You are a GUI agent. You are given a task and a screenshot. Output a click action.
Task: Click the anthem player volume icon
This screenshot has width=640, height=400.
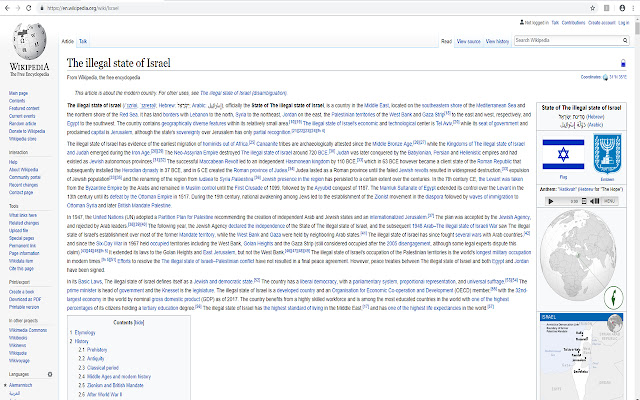point(595,201)
